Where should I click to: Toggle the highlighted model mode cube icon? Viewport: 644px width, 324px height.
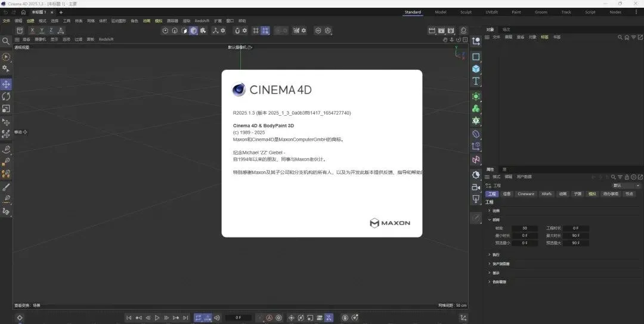point(193,30)
